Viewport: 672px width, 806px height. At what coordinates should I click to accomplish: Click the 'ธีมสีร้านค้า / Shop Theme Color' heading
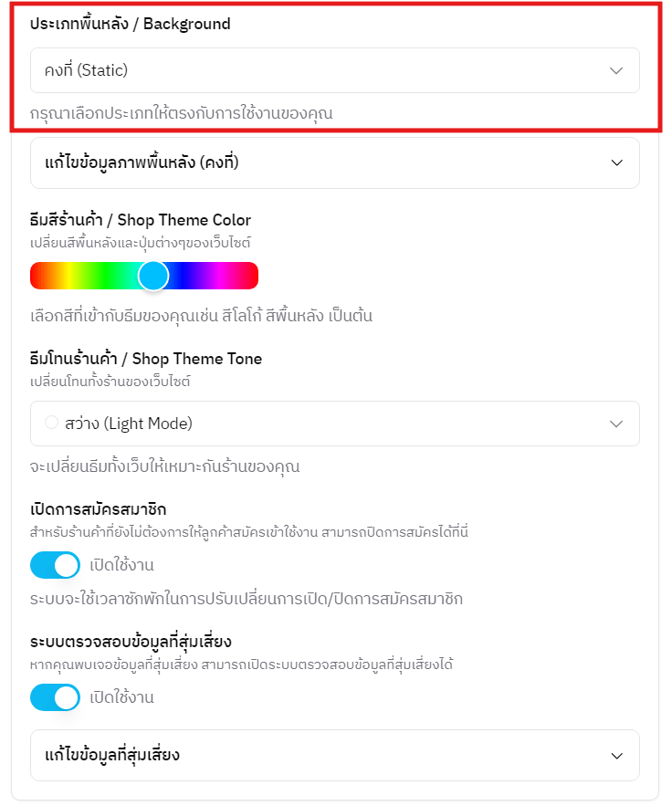tap(141, 220)
